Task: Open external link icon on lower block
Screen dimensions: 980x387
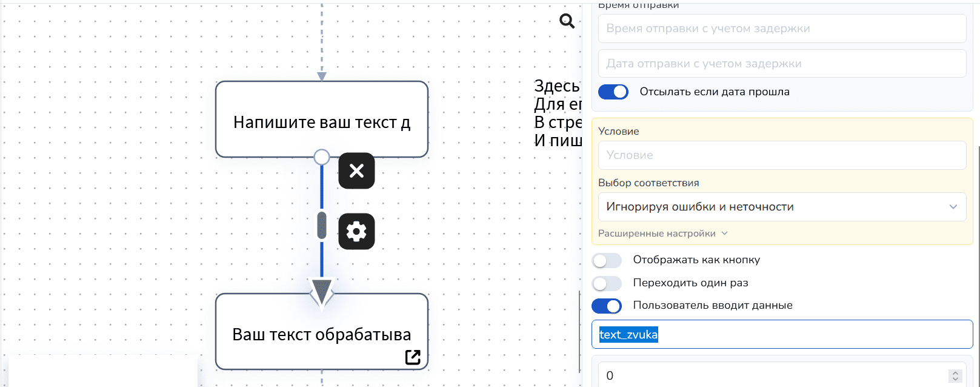Action: pos(413,357)
